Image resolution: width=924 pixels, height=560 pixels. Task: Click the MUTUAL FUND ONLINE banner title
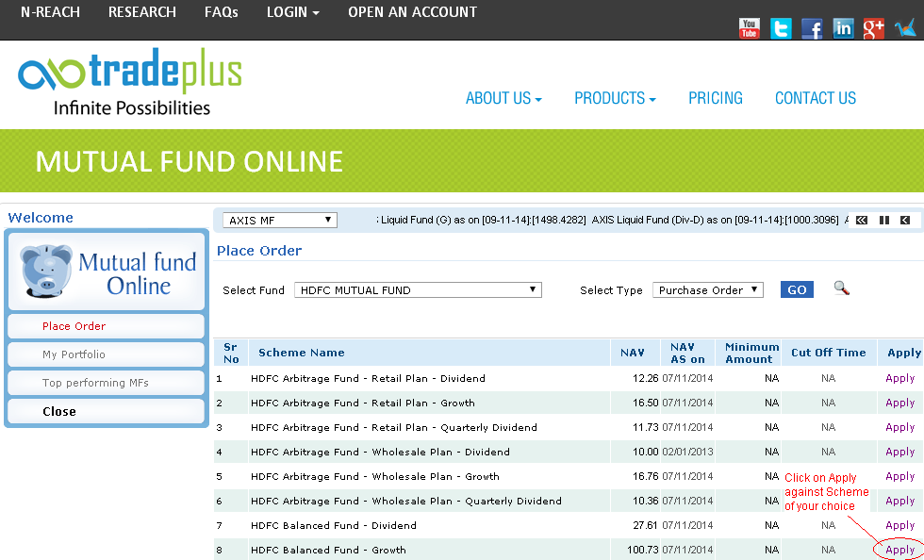[190, 161]
